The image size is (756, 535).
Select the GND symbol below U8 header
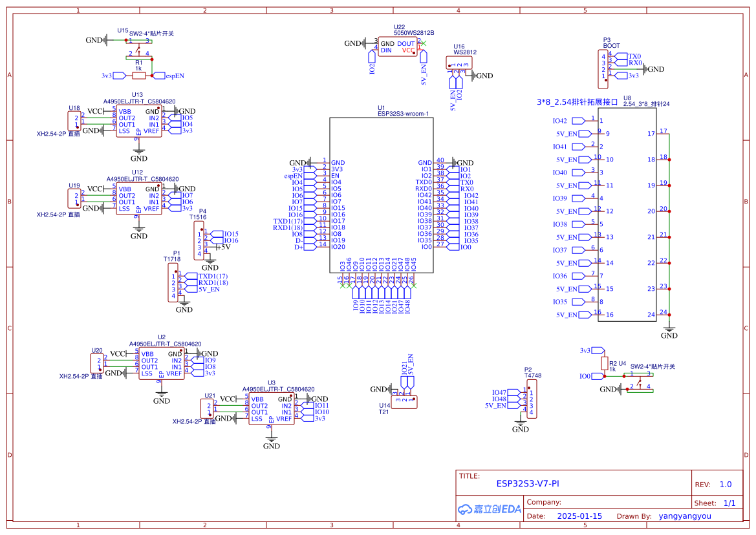click(669, 332)
